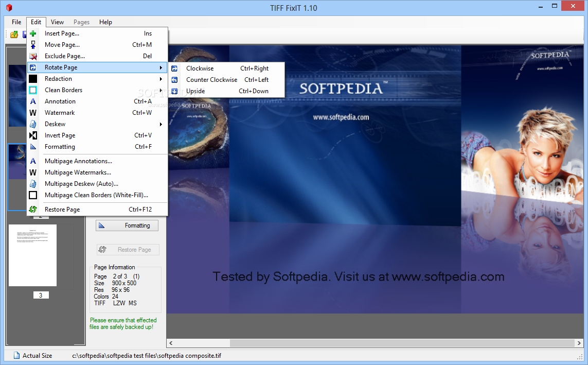Click the scroll right arrow
This screenshot has height=365, width=588.
(579, 343)
